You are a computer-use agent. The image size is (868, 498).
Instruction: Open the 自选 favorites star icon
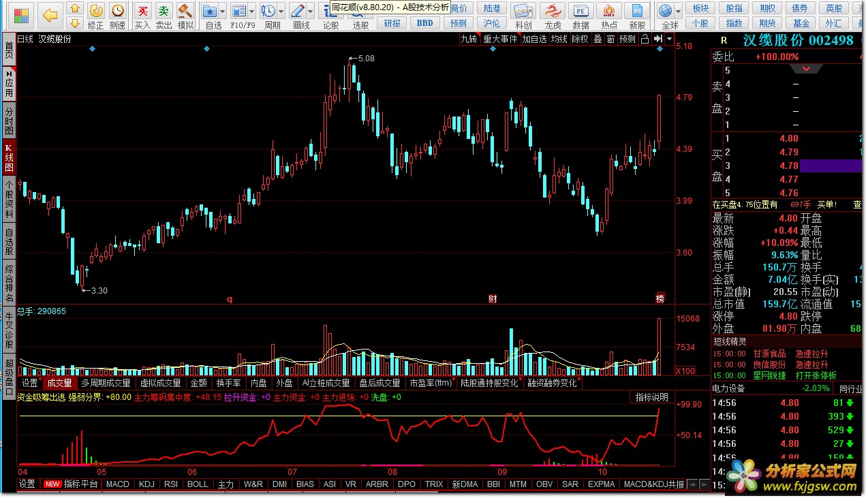coord(210,10)
